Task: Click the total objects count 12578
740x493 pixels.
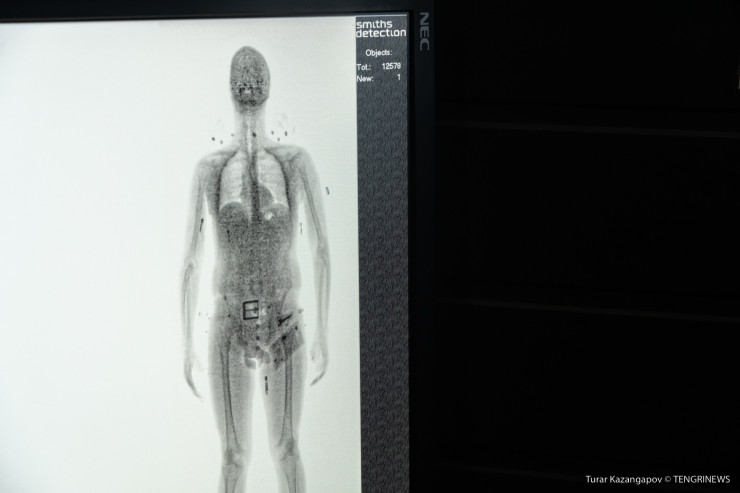Action: click(391, 66)
